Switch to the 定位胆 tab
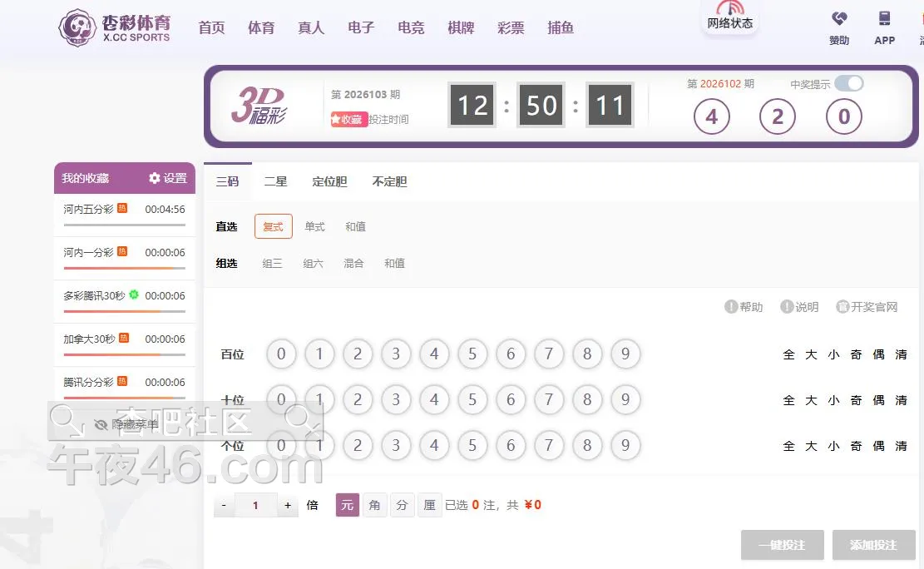The width and height of the screenshot is (924, 569). click(x=329, y=181)
